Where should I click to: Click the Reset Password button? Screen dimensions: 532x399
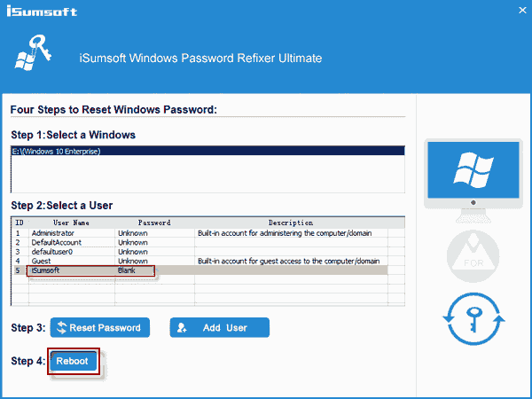pyautogui.click(x=99, y=327)
